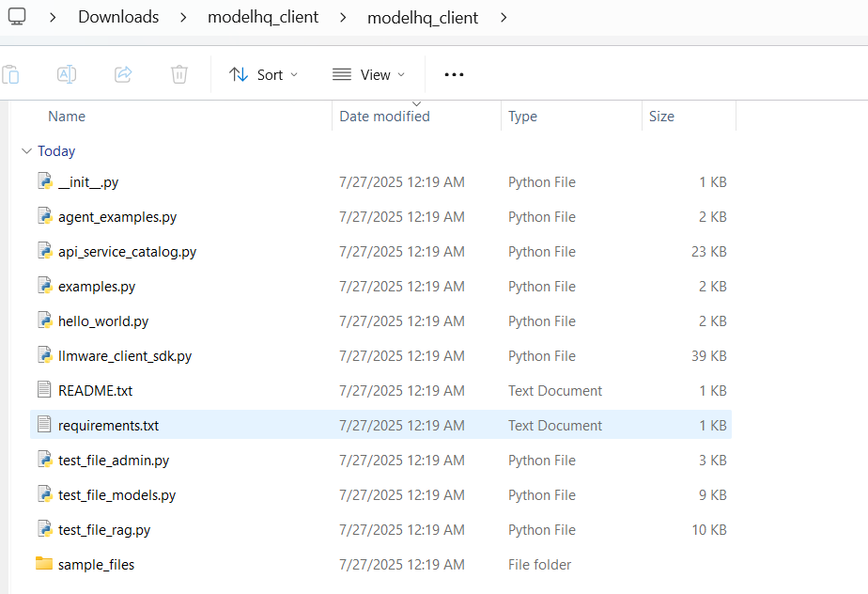Click the Rename icon in toolbar
The width and height of the screenshot is (868, 594).
click(66, 74)
